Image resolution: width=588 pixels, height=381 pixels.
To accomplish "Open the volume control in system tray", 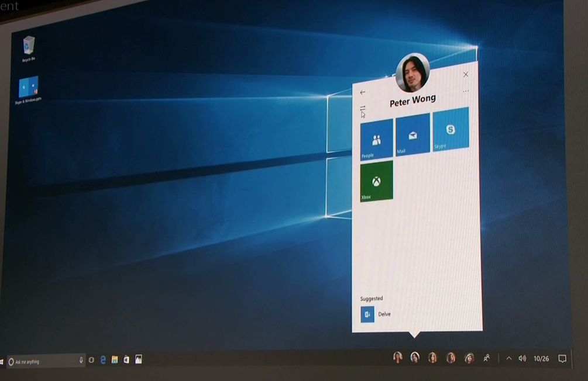I will [x=522, y=359].
